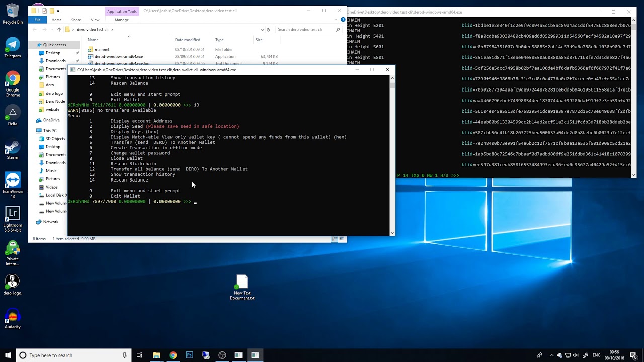The image size is (644, 362).
Task: Click the 'Type here to search' taskbar box
Action: click(x=73, y=355)
